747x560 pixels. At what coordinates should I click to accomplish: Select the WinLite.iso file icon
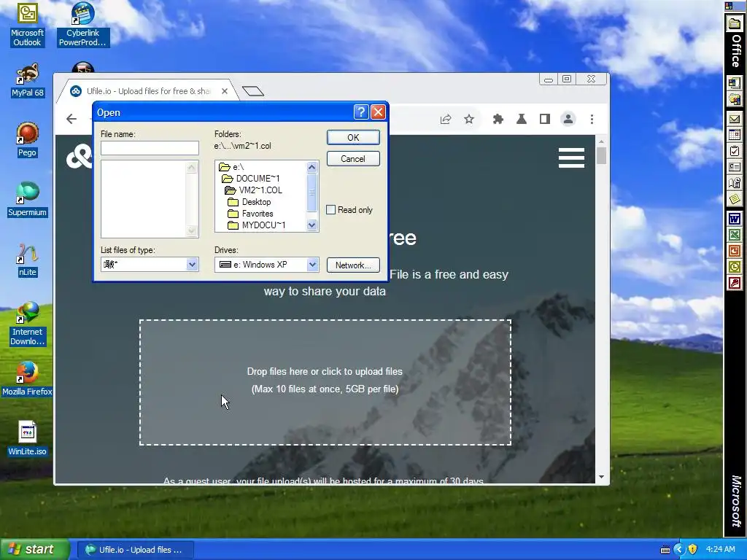(x=27, y=438)
